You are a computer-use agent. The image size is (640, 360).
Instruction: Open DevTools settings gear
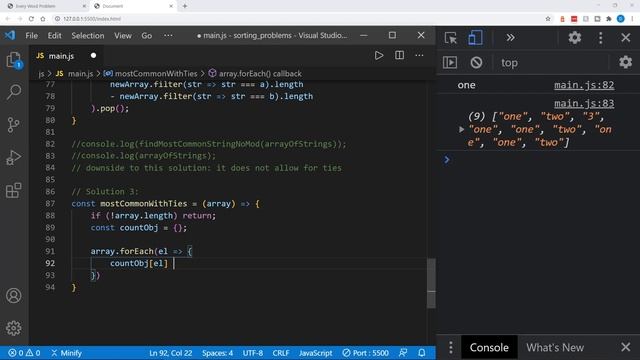click(575, 38)
